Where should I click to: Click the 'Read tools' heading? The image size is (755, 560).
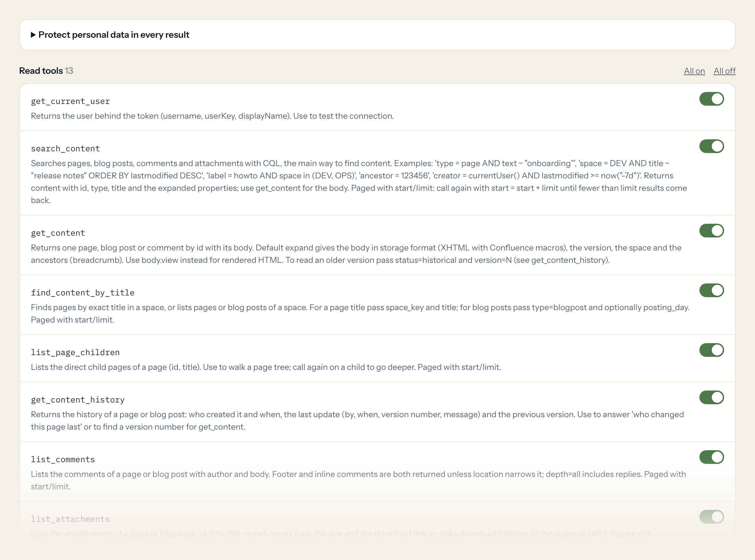41,71
